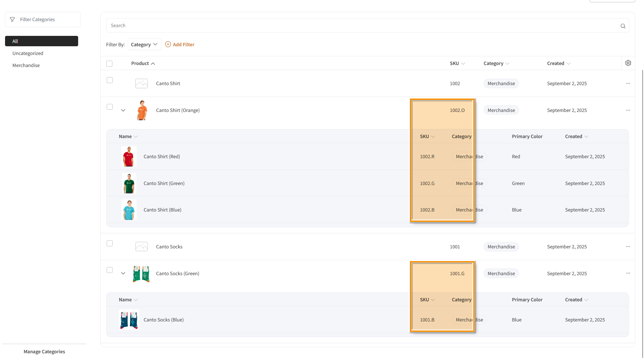Collapse the Canto Shirt (Orange) variants
Screen dimensions: 644x362
click(123, 110)
